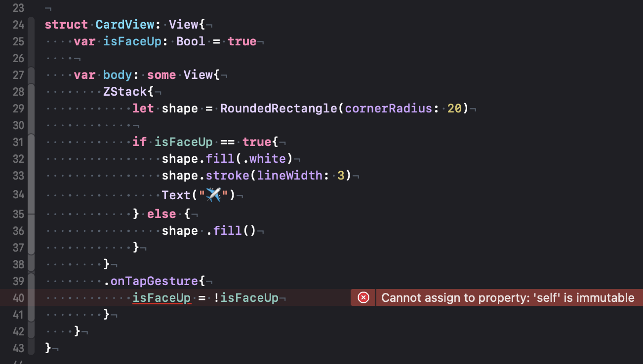
Task: Click line number 23 at the top
Action: click(x=19, y=8)
